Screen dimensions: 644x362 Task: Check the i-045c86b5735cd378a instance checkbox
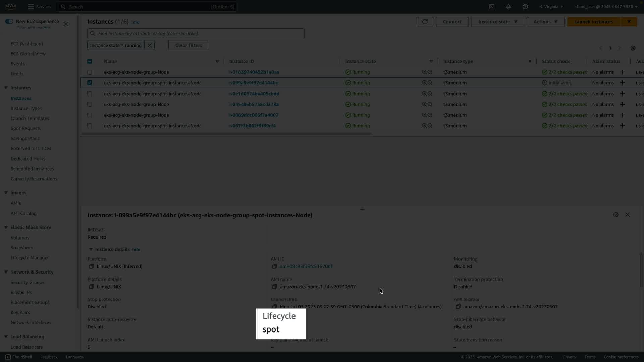90,104
